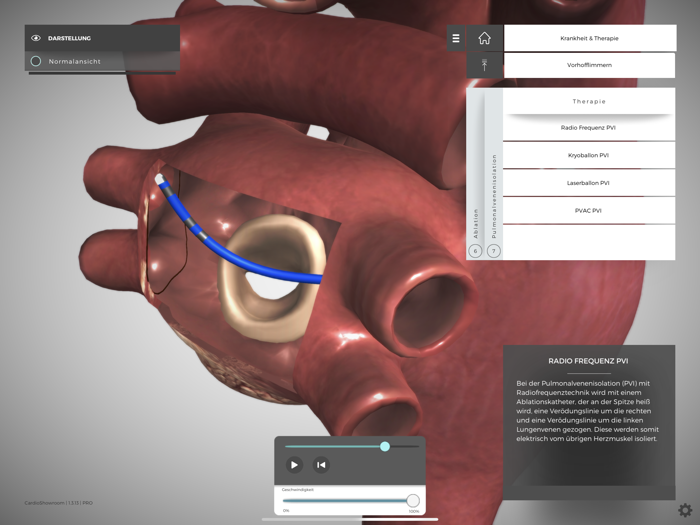Select Laserballon PVI entry
The height and width of the screenshot is (525, 700).
(x=589, y=183)
